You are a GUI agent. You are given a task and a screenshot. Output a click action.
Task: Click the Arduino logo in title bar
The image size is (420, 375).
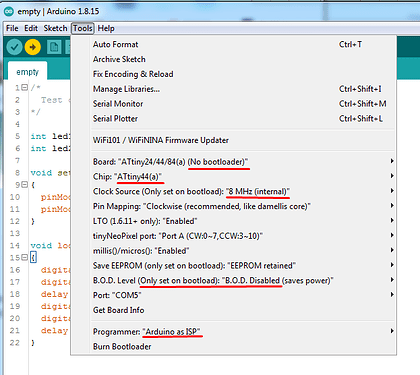(x=9, y=11)
